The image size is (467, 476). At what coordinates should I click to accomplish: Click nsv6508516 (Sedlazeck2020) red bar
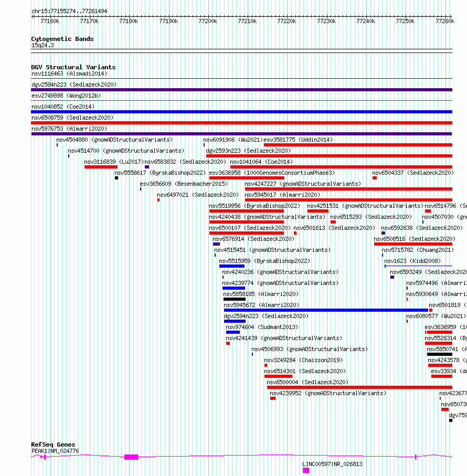413,244
